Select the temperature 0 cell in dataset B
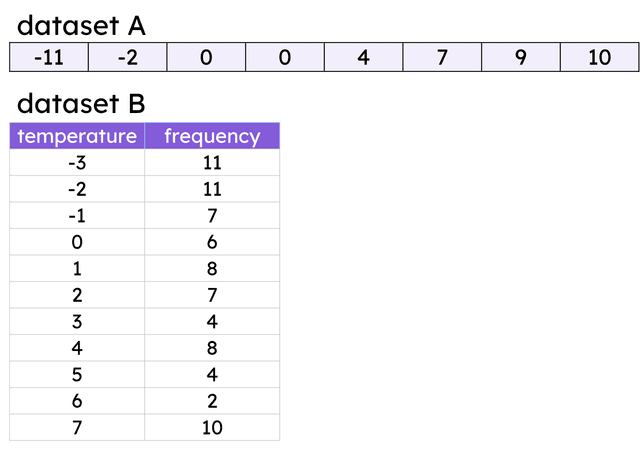640x451 pixels. (x=77, y=242)
